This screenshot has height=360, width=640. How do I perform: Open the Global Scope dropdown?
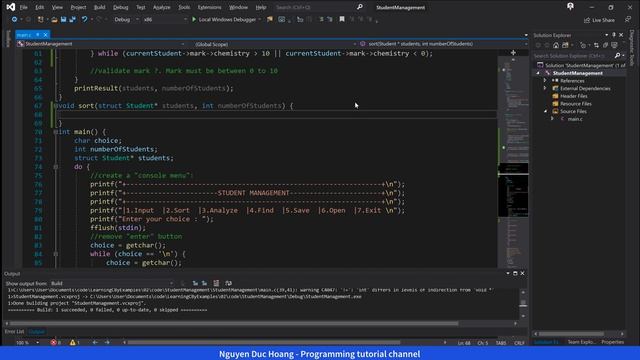pos(273,44)
